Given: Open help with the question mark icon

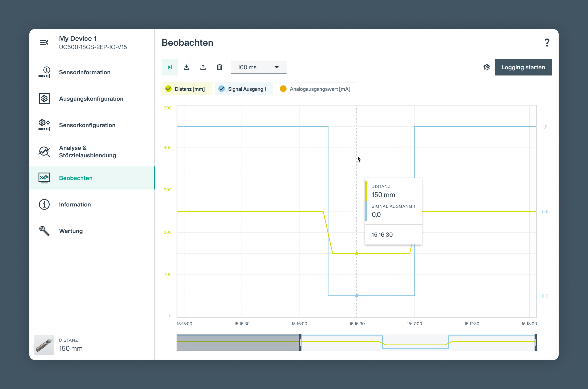Looking at the screenshot, I should 547,43.
